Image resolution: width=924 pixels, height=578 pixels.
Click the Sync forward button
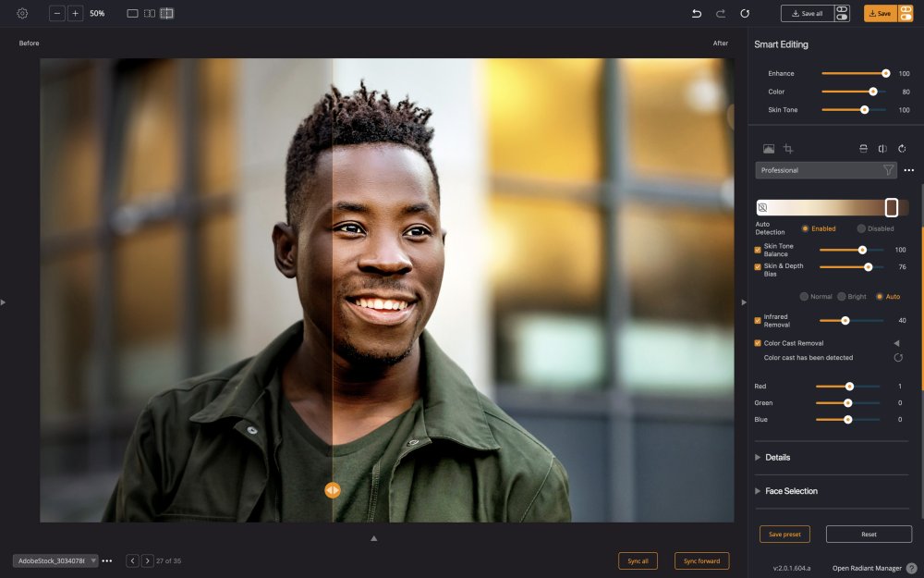click(x=701, y=561)
